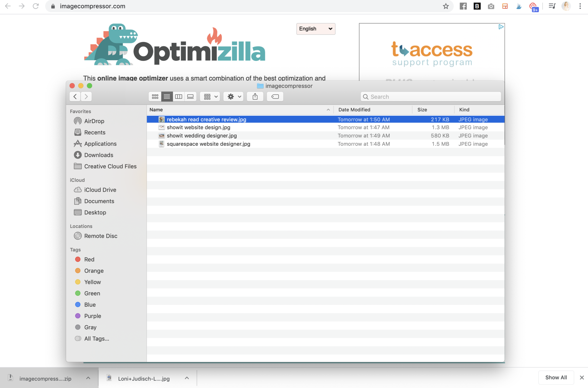Select list view toggle in Finder
Image resolution: width=588 pixels, height=388 pixels.
coord(167,97)
